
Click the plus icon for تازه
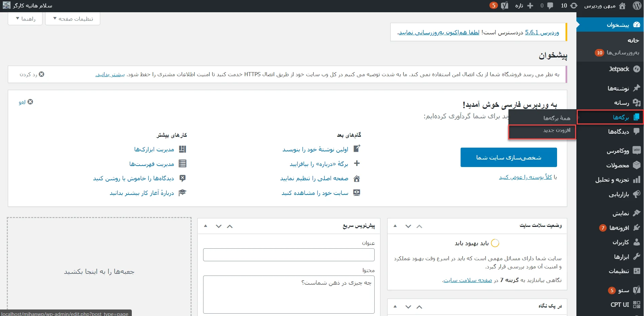[x=530, y=6]
